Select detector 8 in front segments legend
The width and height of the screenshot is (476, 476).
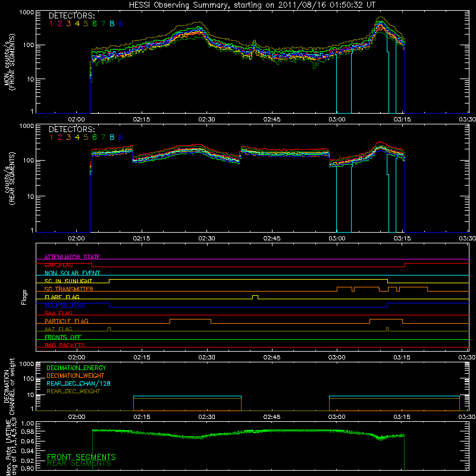pos(112,24)
